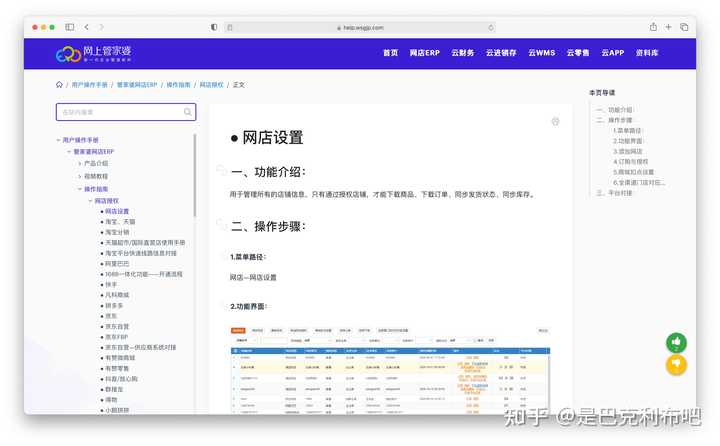Screen dimensions: 720x446
Task: Collapse the 用户操作手册 tree node
Action: pyautogui.click(x=58, y=140)
